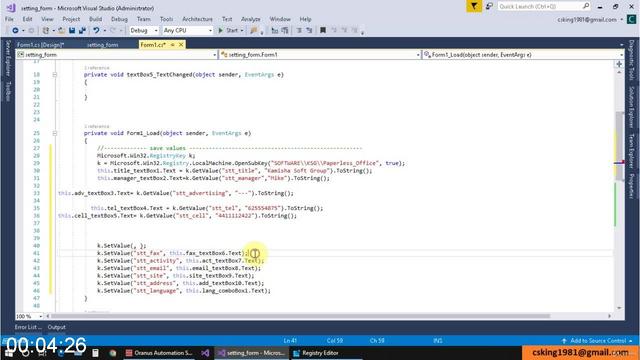The height and width of the screenshot is (360, 640).
Task: Open Oranus Automation window from taskbar
Action: [158, 353]
